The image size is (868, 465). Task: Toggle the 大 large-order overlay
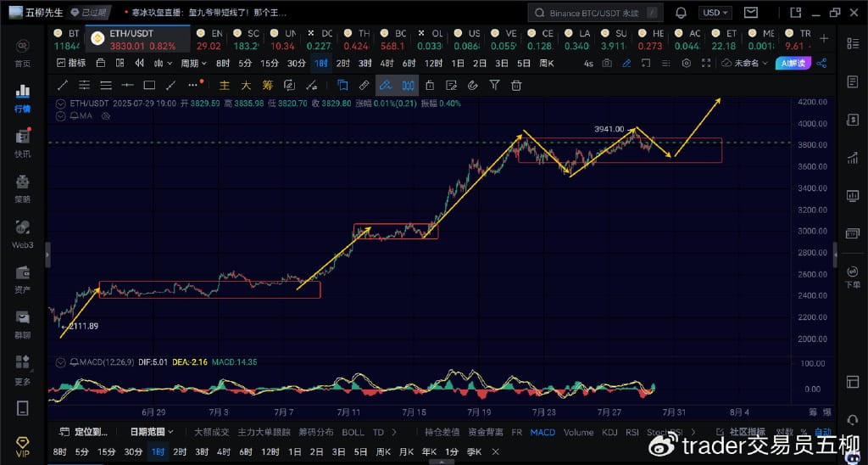tap(246, 86)
